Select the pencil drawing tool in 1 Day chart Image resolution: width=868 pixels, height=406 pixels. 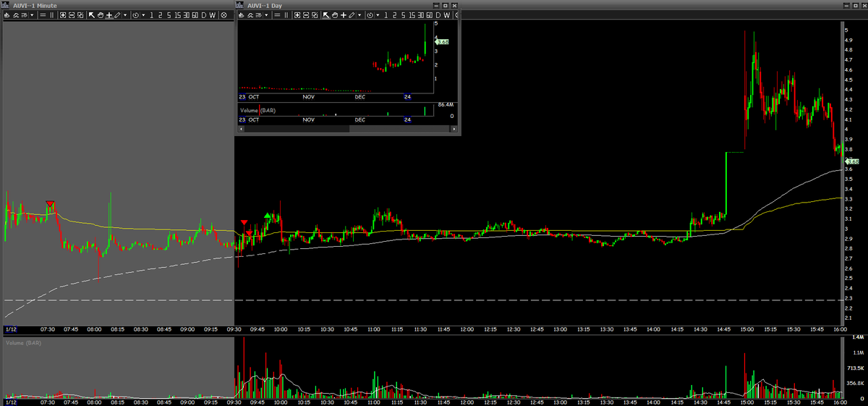pyautogui.click(x=352, y=15)
